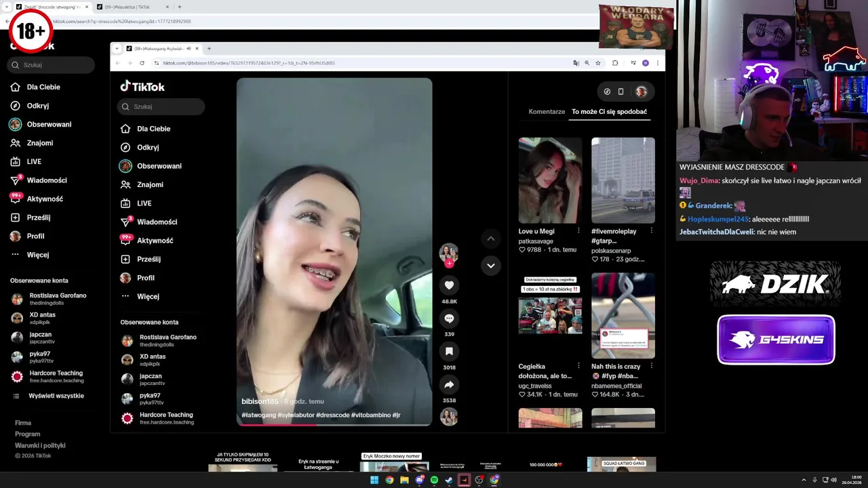Click the compass icon in the top-right pill
868x488 pixels.
pyautogui.click(x=607, y=91)
